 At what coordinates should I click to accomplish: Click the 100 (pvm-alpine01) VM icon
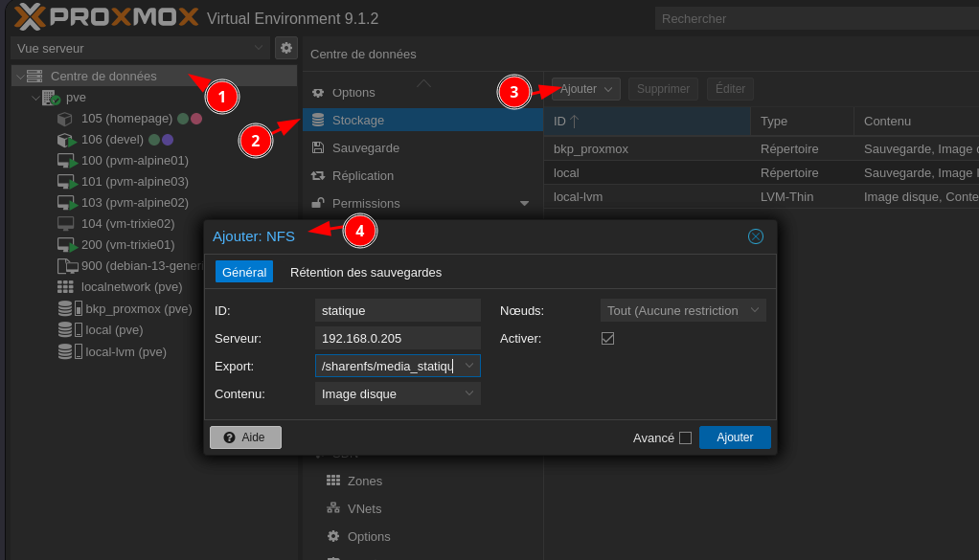(66, 161)
